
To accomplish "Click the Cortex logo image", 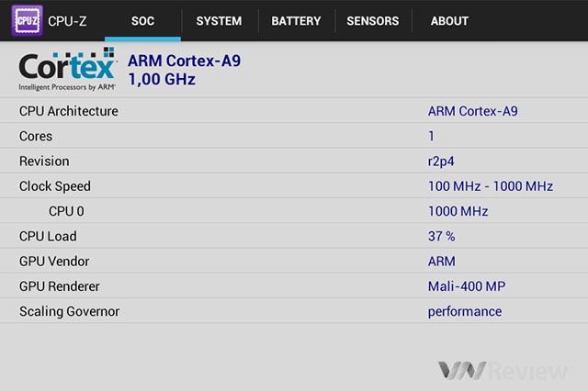I will tap(67, 69).
